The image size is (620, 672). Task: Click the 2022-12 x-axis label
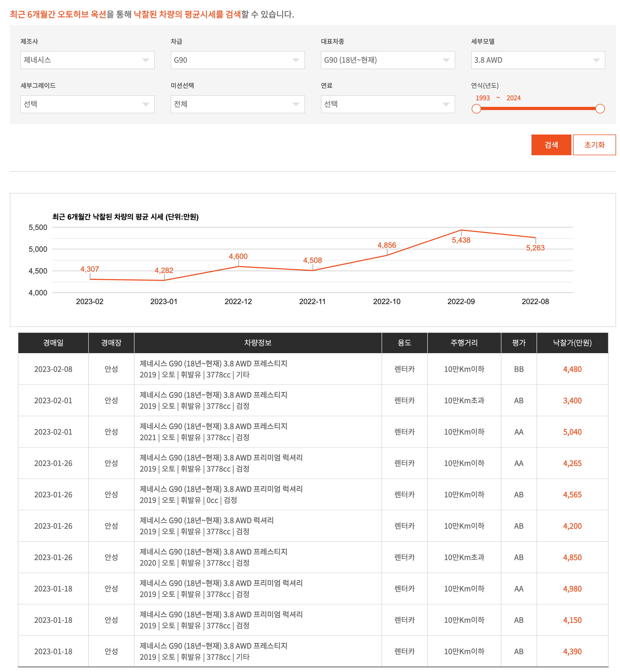pos(238,301)
